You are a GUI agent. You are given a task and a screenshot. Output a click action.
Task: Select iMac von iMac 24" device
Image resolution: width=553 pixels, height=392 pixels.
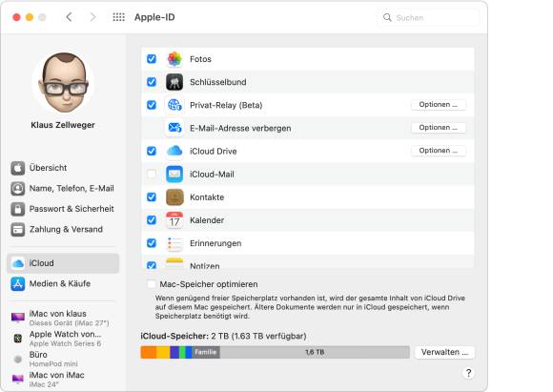click(63, 380)
